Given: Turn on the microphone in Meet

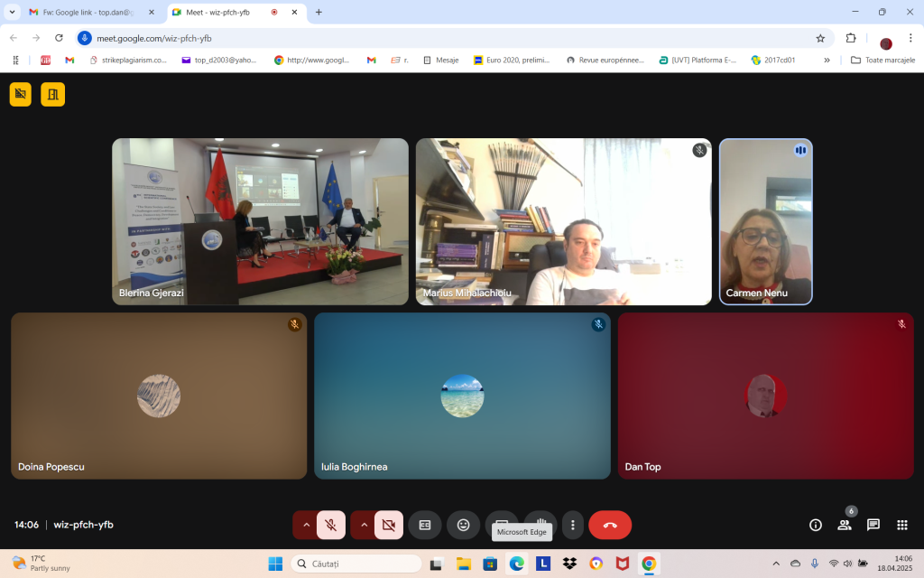Looking at the screenshot, I should (x=330, y=525).
